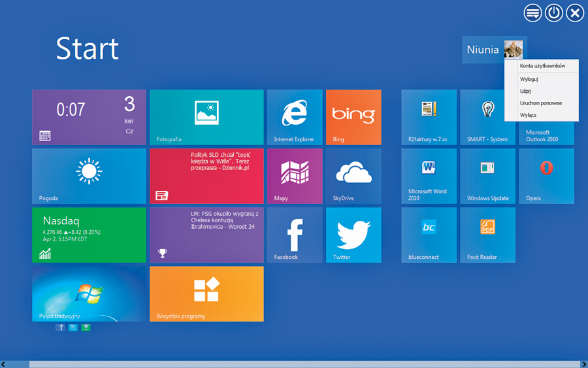Viewport: 588px width, 368px height.
Task: Open the Opera browser tile
Action: point(546,176)
